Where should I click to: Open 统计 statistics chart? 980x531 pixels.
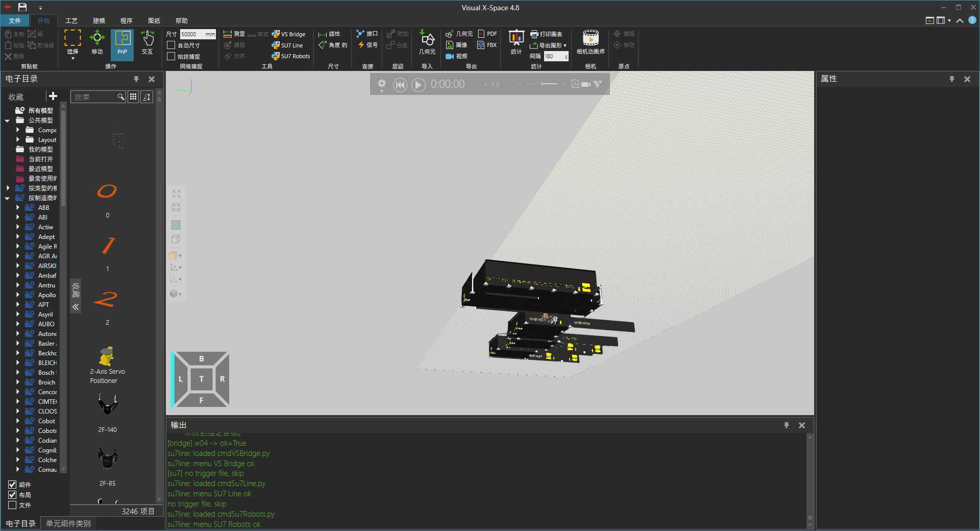pyautogui.click(x=516, y=42)
